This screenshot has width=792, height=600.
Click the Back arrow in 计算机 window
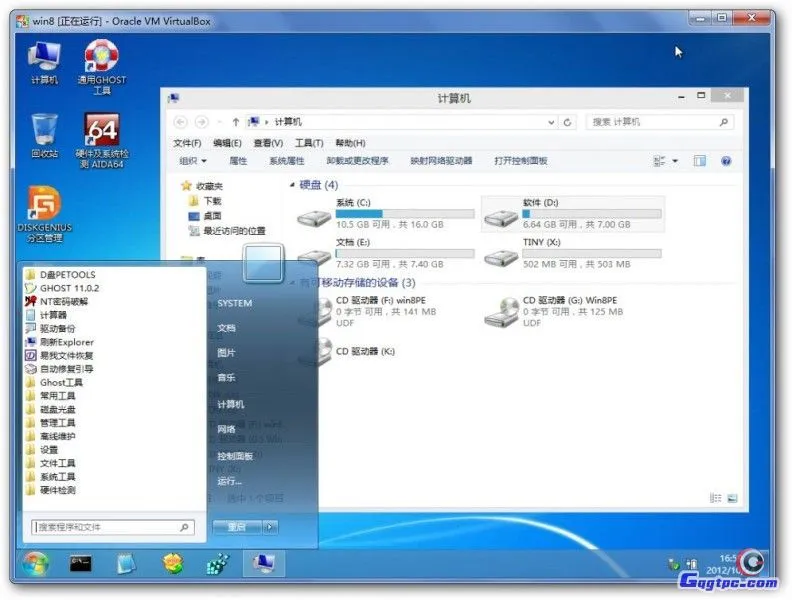pos(180,122)
